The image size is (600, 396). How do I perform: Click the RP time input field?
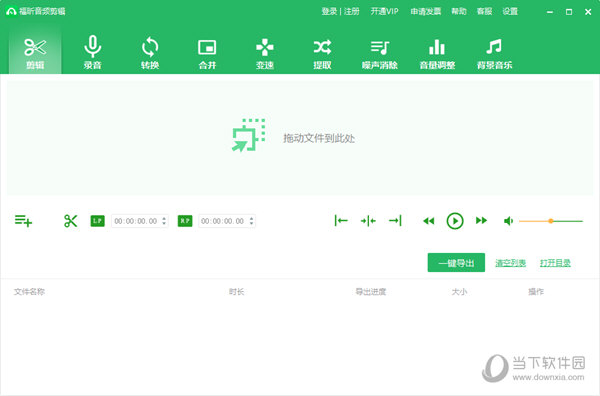[227, 221]
